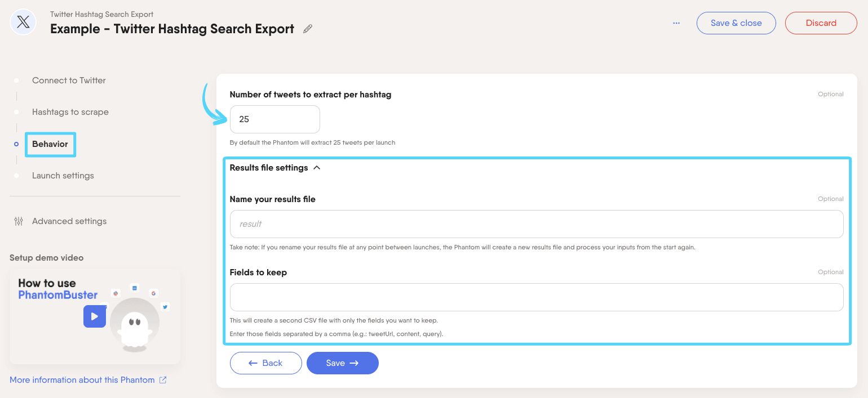This screenshot has width=868, height=398.
Task: Focus the number of tweets field
Action: 275,119
